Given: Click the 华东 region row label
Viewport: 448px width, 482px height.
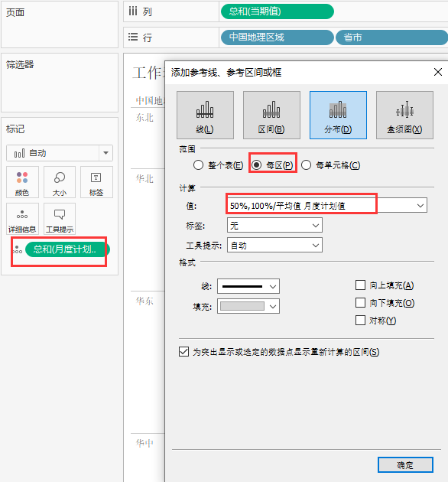Looking at the screenshot, I should click(x=144, y=301).
